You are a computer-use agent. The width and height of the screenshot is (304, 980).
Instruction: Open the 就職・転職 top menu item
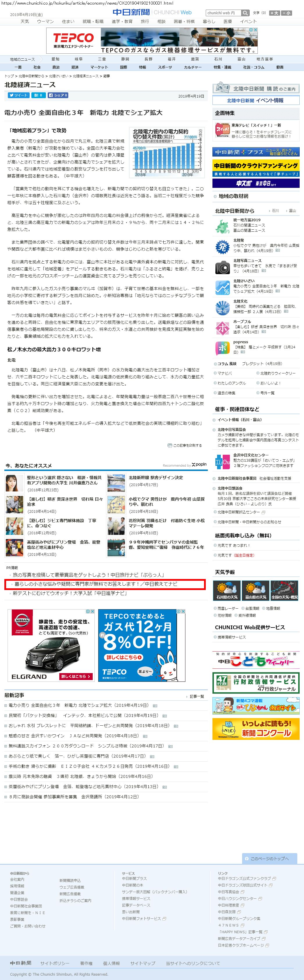tap(93, 21)
